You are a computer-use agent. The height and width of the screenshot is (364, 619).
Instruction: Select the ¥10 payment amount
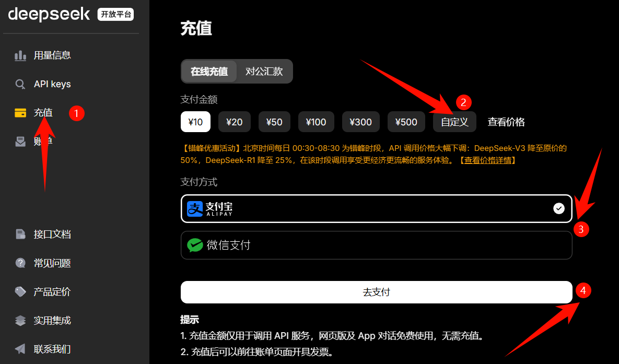pyautogui.click(x=195, y=122)
